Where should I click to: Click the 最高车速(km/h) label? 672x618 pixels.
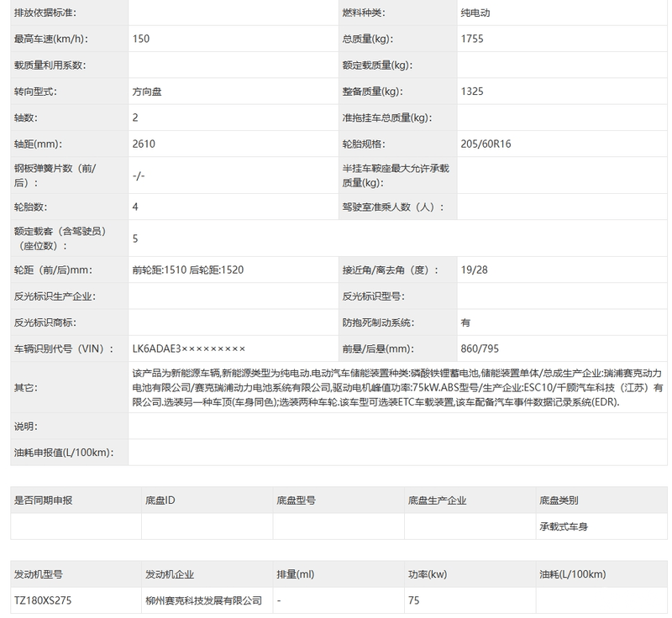(x=50, y=39)
